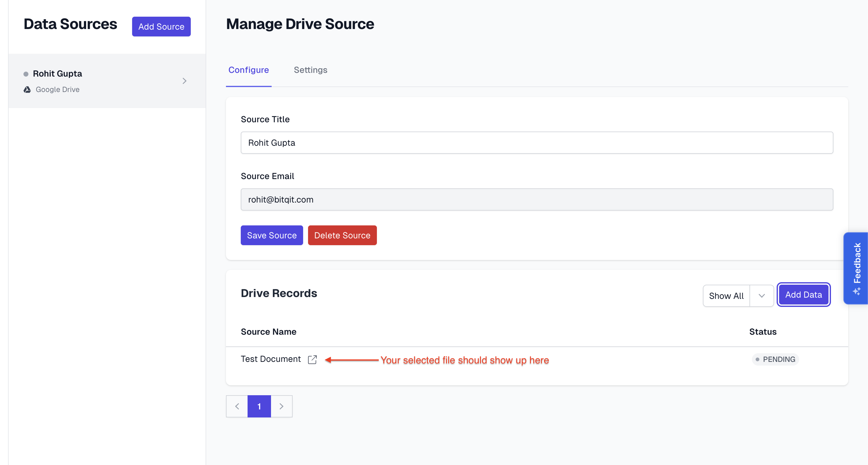Go to next page arrow
Viewport: 868px width, 465px height.
(281, 406)
